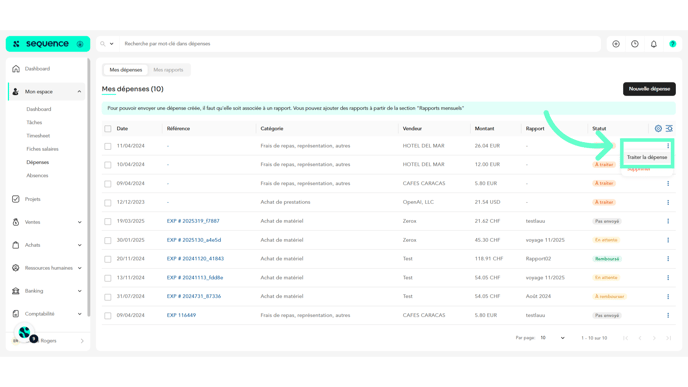Sort by the Montant column header

pos(484,129)
